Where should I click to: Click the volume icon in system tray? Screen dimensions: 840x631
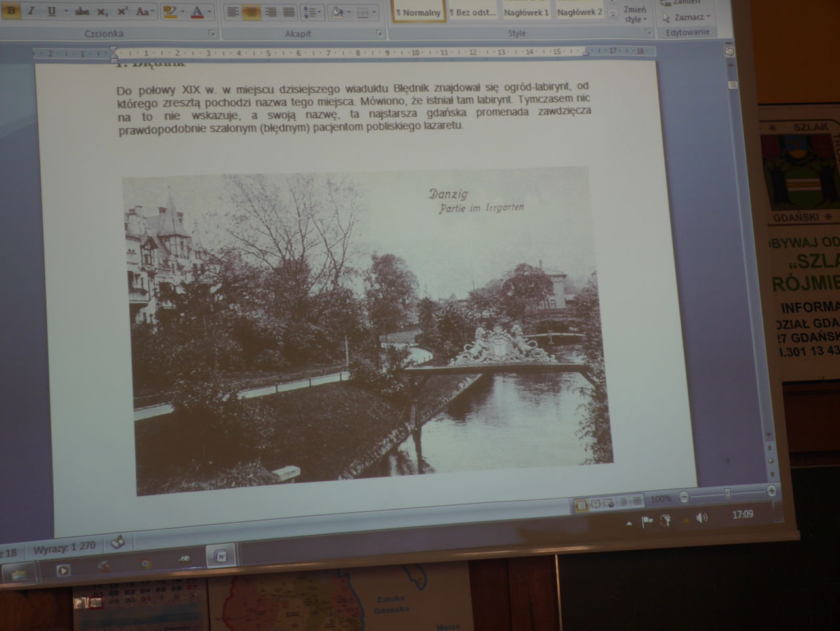pyautogui.click(x=702, y=518)
